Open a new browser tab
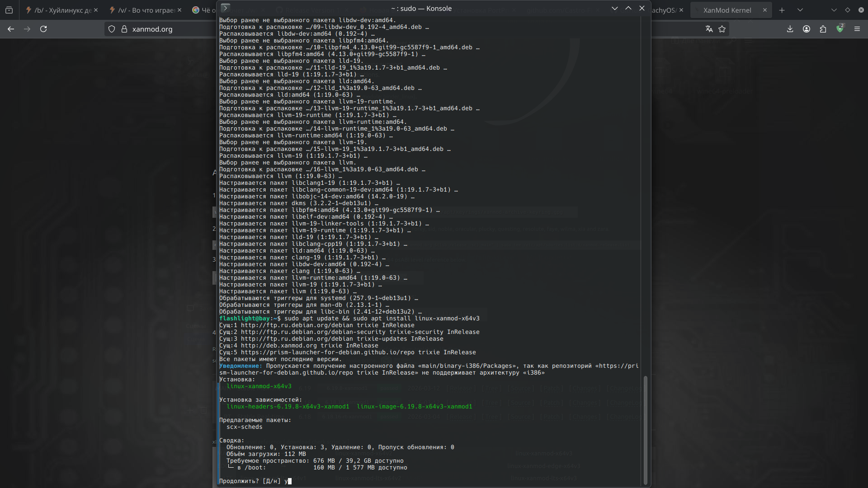This screenshot has height=488, width=868. point(782,10)
